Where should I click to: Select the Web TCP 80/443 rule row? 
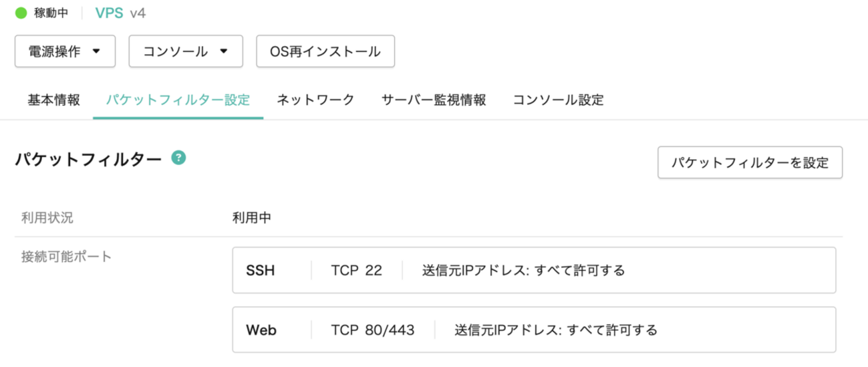(x=534, y=330)
